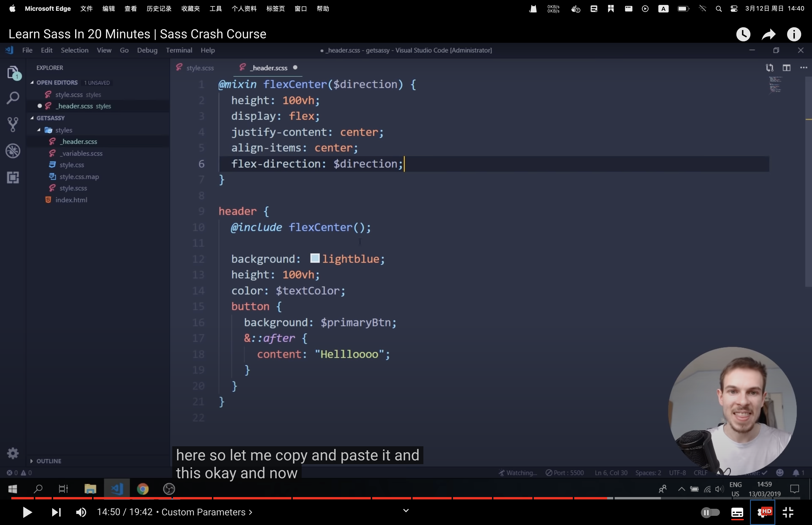Open the Search view in the activity bar
The height and width of the screenshot is (525, 812).
click(13, 98)
